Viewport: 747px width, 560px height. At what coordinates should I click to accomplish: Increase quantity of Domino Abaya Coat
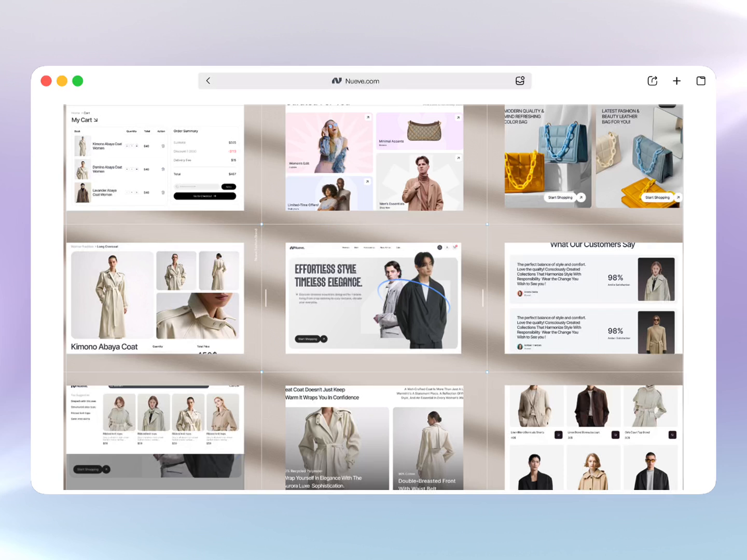click(137, 169)
